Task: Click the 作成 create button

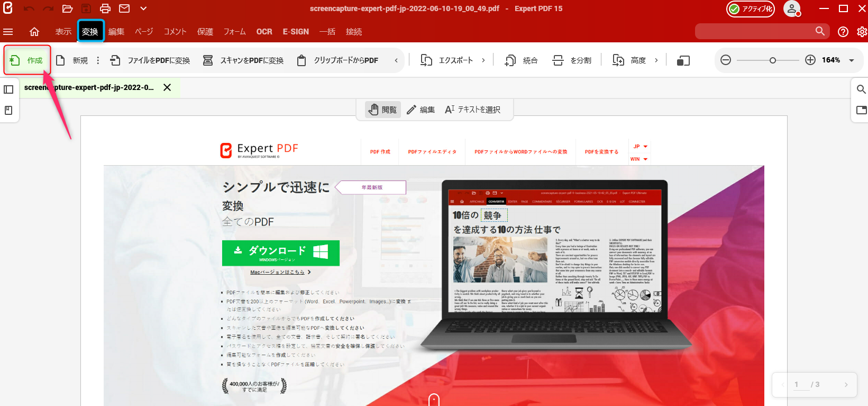Action: (x=28, y=60)
